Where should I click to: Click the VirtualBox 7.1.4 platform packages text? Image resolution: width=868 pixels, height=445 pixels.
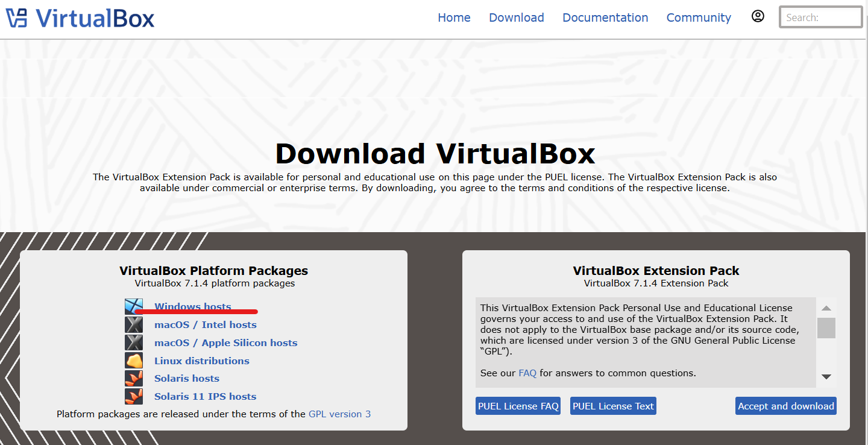215,283
